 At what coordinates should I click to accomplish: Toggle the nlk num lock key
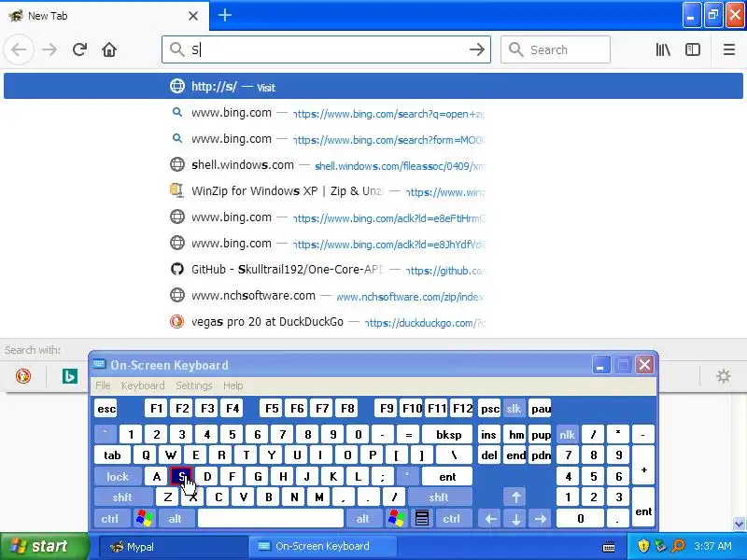[x=567, y=434]
